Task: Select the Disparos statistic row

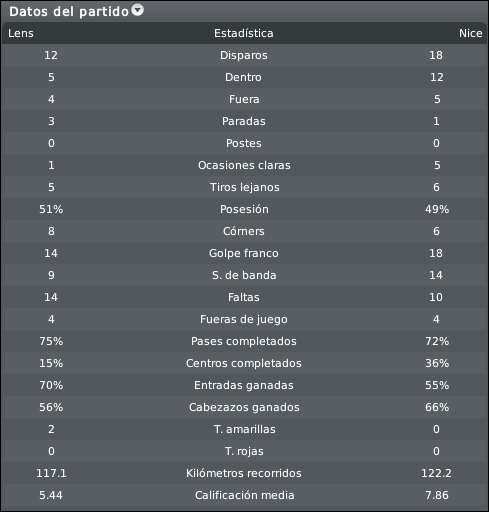Action: tap(244, 55)
